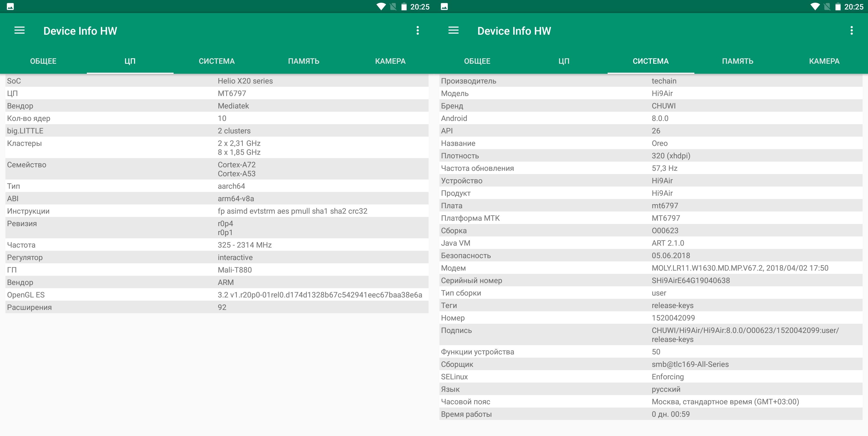This screenshot has width=868, height=436.
Task: Select the OpenGL ES version string
Action: (x=320, y=295)
